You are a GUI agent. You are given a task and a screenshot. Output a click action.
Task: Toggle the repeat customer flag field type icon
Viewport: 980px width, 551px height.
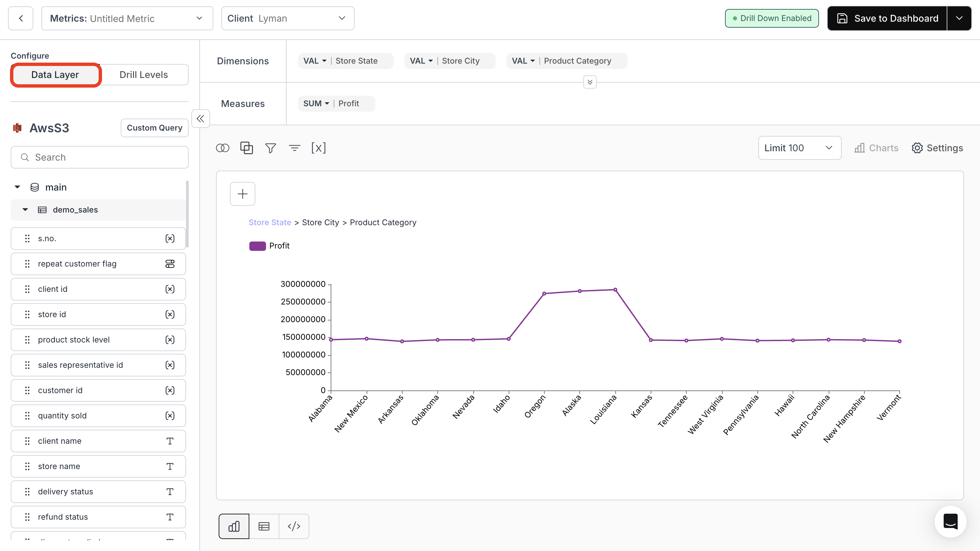pos(170,264)
